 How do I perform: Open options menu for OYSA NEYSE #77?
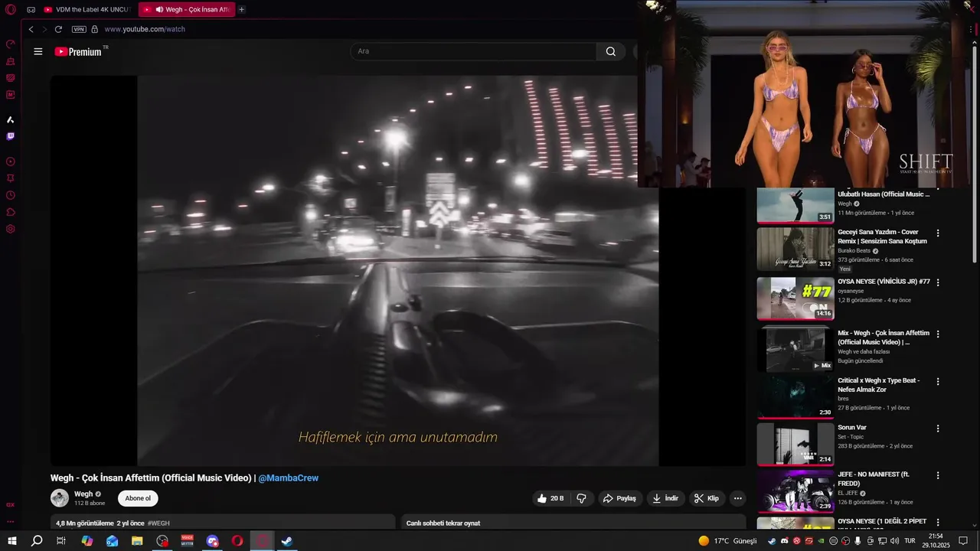pyautogui.click(x=938, y=282)
